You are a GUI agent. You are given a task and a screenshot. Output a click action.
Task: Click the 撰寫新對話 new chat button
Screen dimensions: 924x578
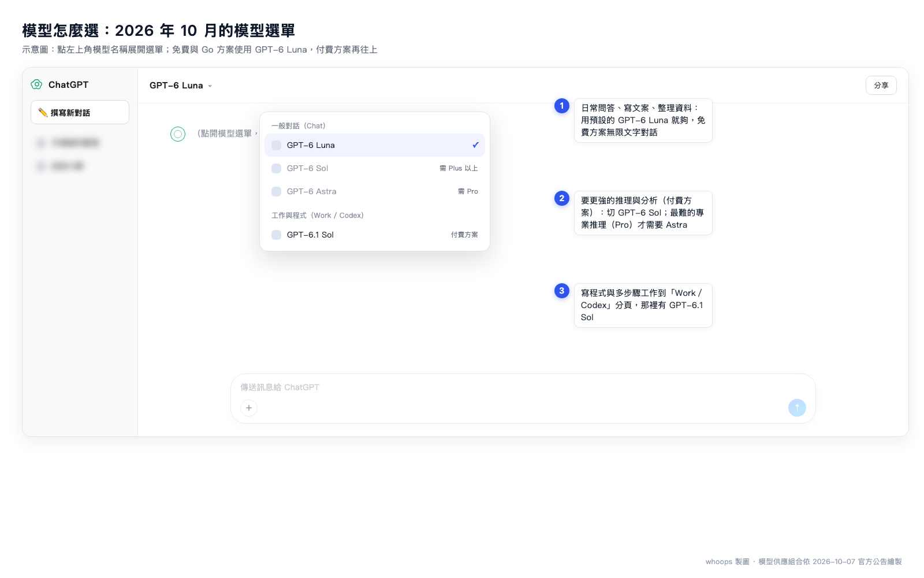point(80,112)
